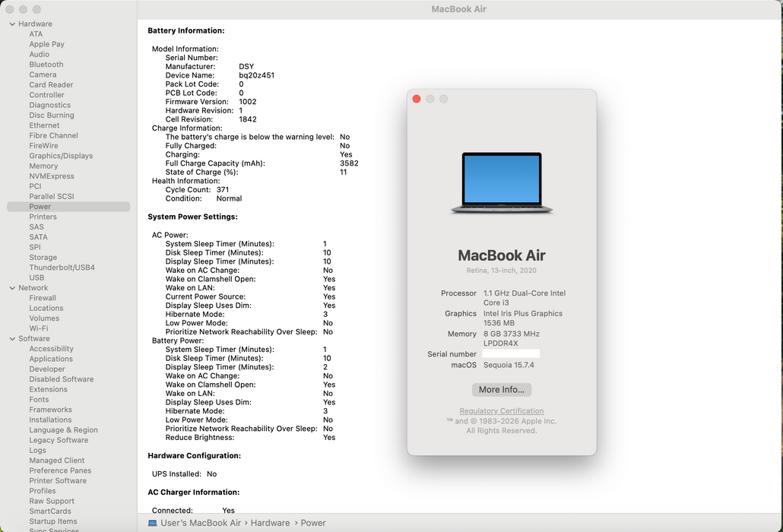Select Firewall under Network
This screenshot has width=783, height=532.
tap(43, 298)
